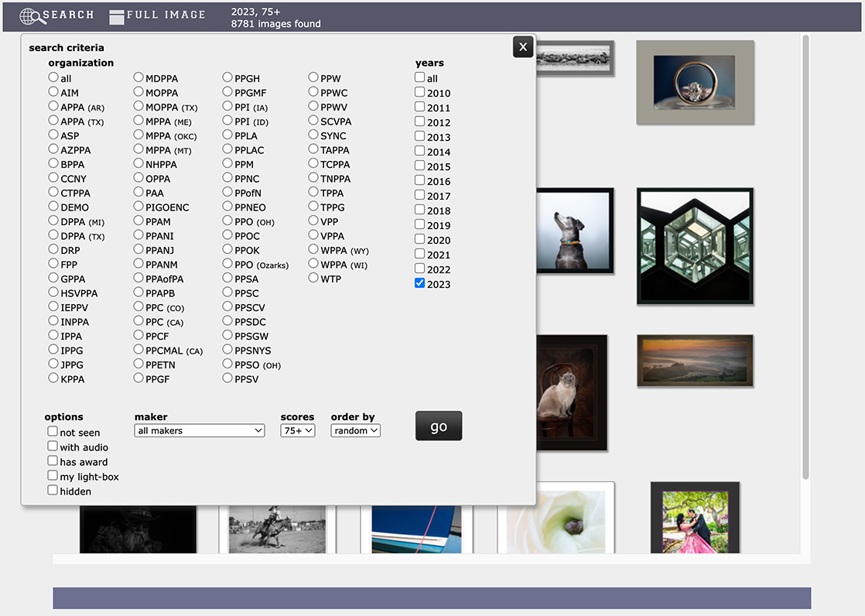This screenshot has height=616, width=865.
Task: Expand the 'all makers' dropdown
Action: click(200, 430)
